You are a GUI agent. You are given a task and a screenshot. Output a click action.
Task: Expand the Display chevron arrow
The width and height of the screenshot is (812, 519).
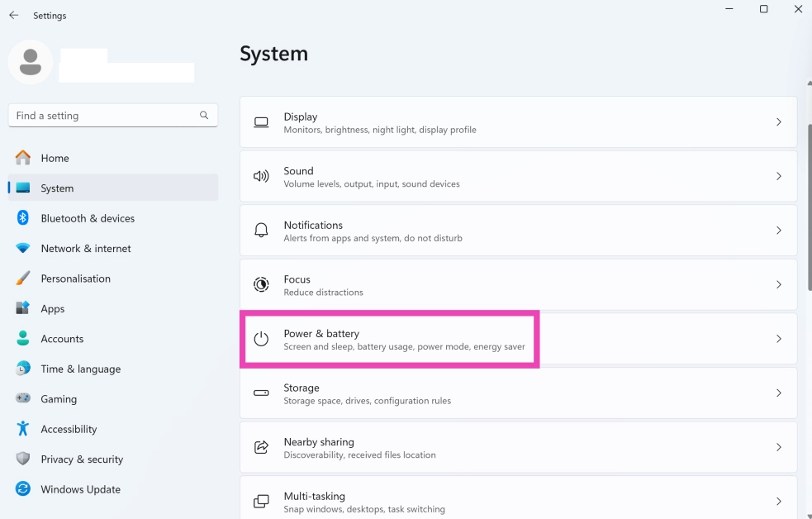pyautogui.click(x=778, y=122)
